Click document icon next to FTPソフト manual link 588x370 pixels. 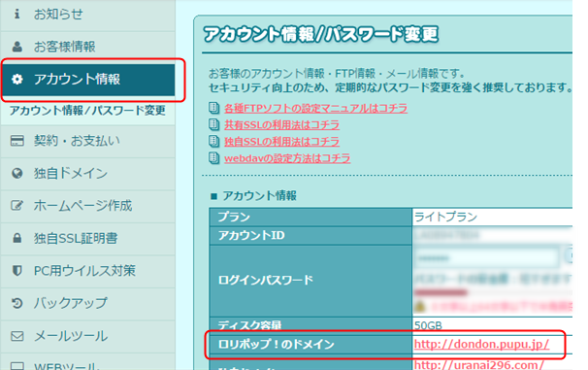pos(213,108)
